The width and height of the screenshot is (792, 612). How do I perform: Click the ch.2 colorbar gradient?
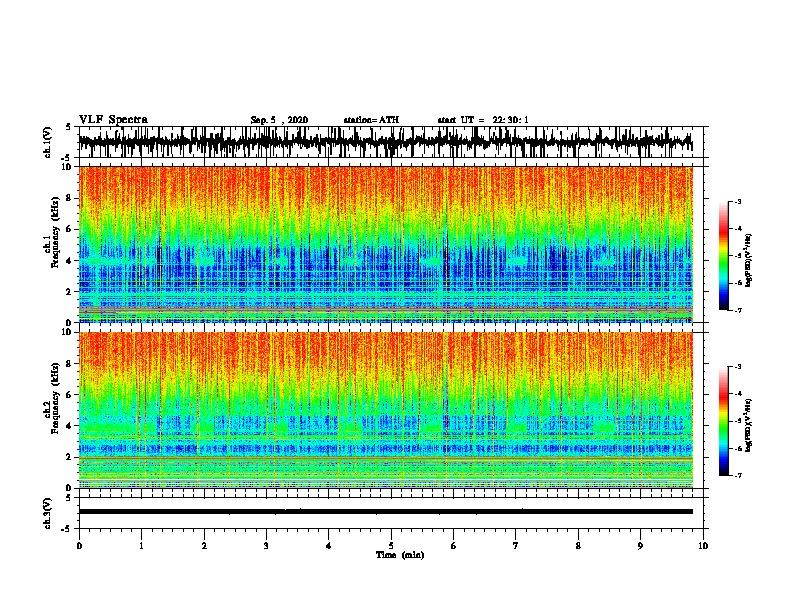tap(723, 421)
